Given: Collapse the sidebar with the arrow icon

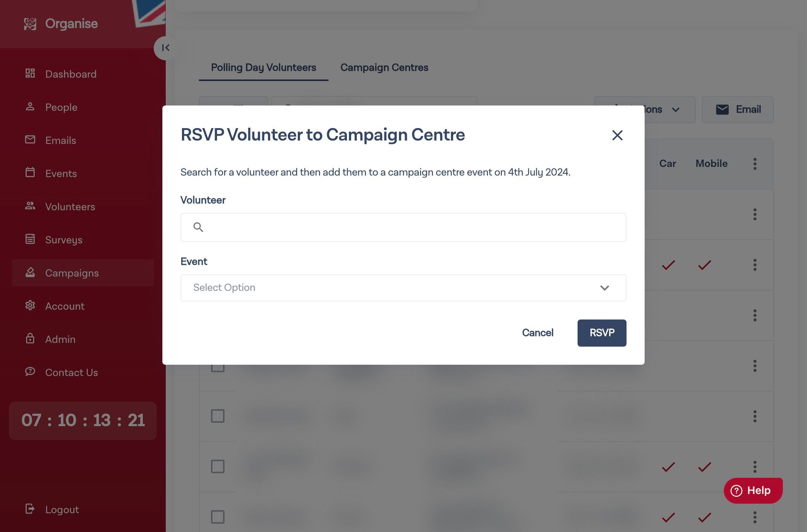Looking at the screenshot, I should (166, 48).
